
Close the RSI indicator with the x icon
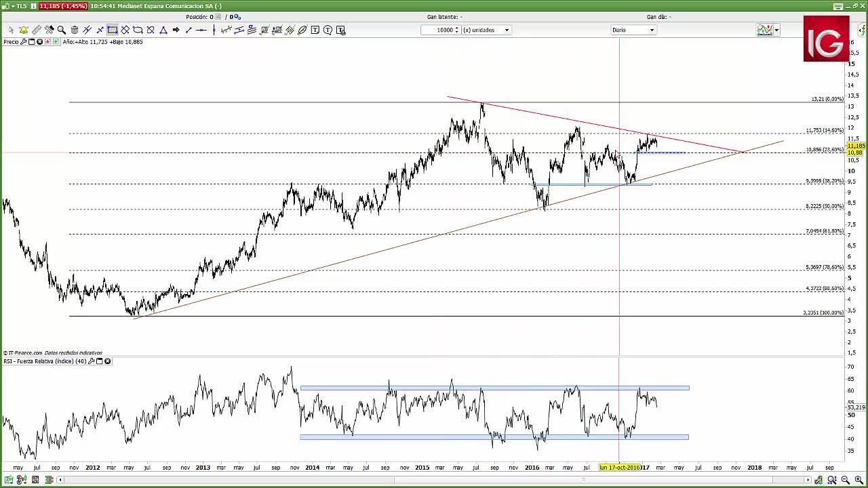[107, 361]
